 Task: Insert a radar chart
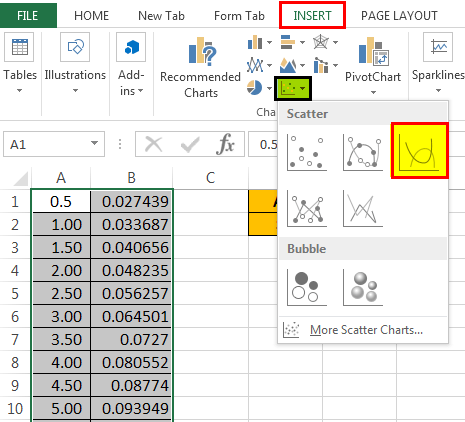(x=321, y=42)
